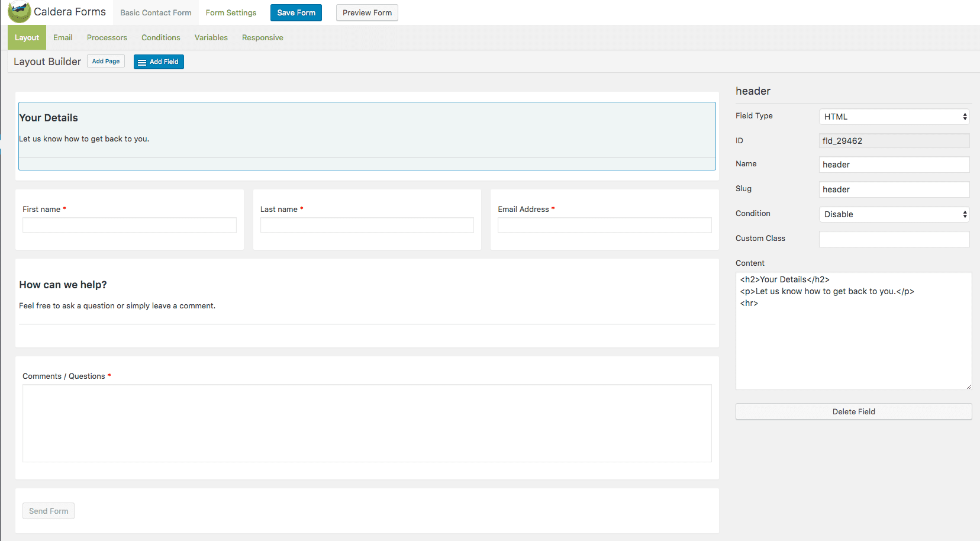This screenshot has width=980, height=541.
Task: Go to the Conditions tab
Action: [x=161, y=37]
